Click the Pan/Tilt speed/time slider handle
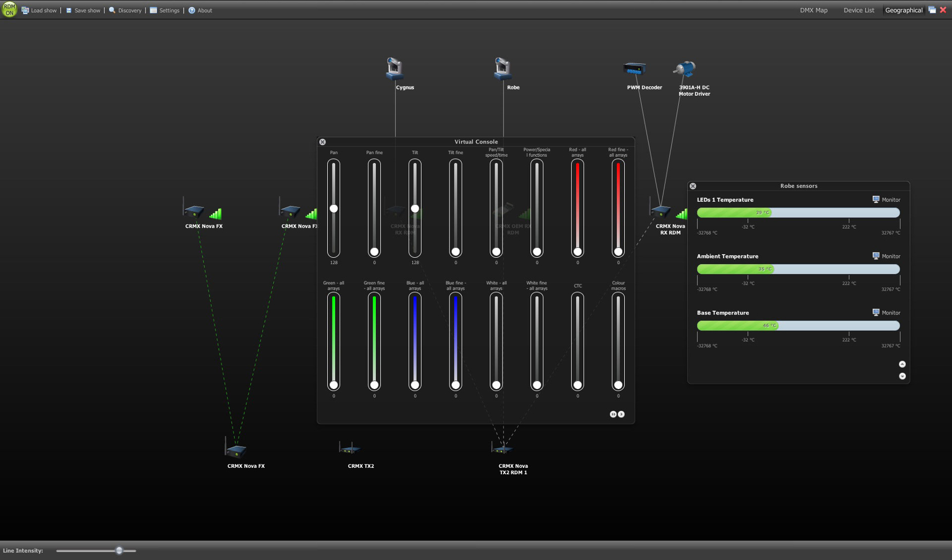The image size is (952, 560). (x=496, y=252)
